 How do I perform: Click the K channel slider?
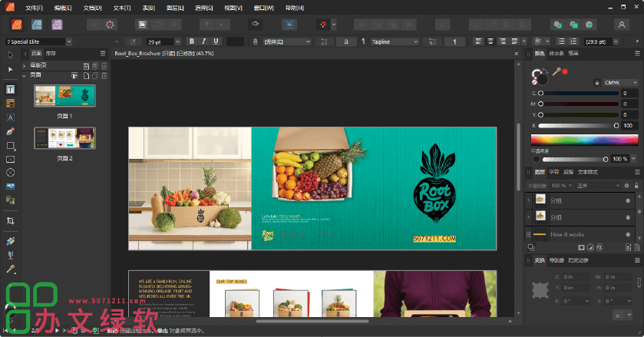578,126
